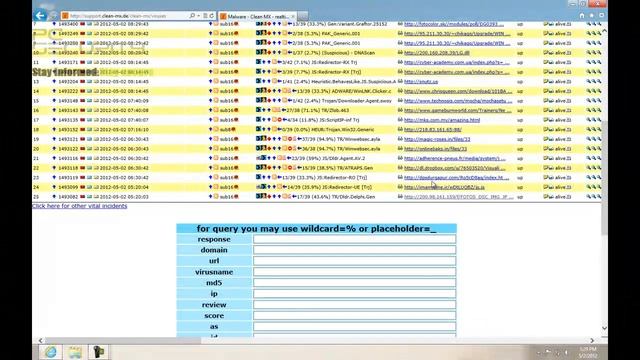This screenshot has width=640, height=360.
Task: Click the binoculars icon beside http://snutz.us link
Action: pyautogui.click(x=400, y=81)
